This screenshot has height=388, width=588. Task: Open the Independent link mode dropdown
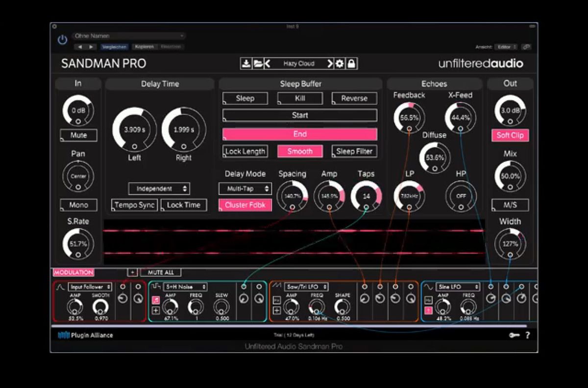(159, 188)
